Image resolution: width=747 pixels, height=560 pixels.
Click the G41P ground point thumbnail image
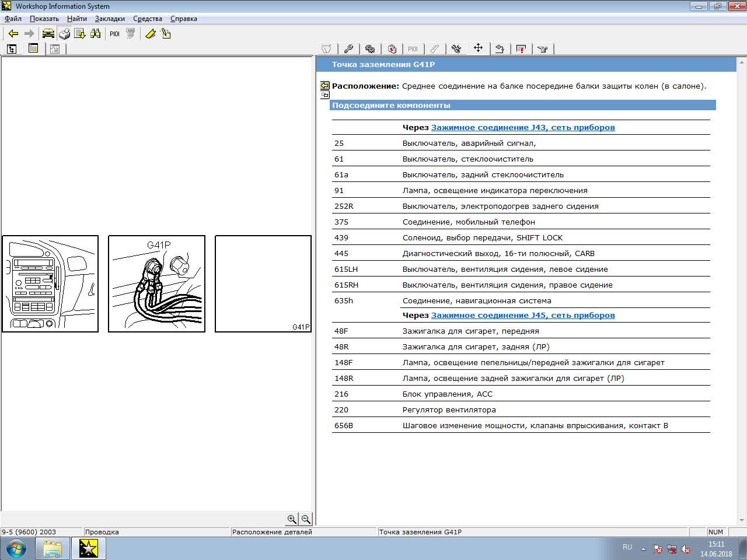pyautogui.click(x=156, y=284)
